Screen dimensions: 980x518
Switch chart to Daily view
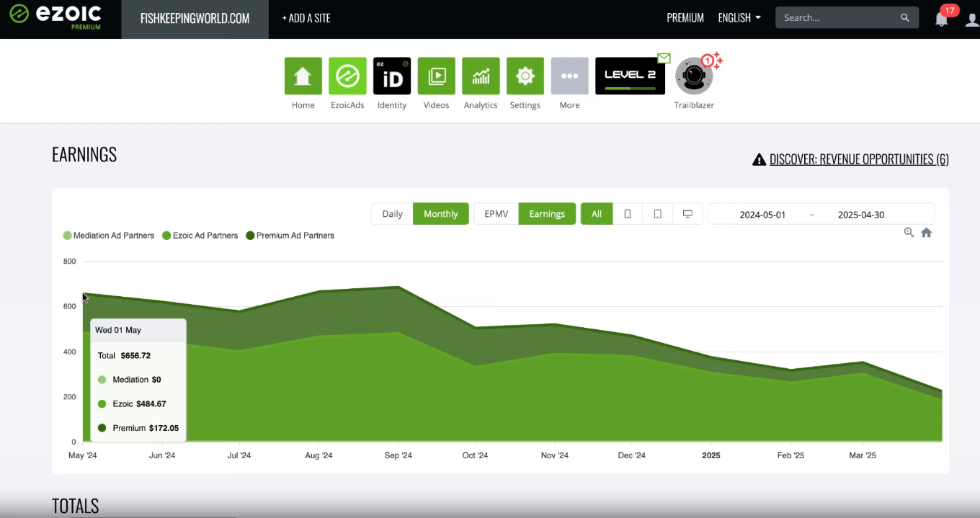click(x=393, y=214)
